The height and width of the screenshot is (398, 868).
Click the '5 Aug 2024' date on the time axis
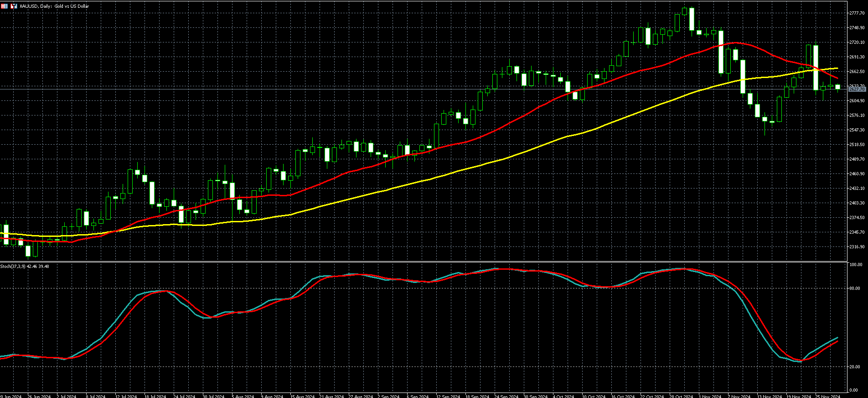(243, 396)
